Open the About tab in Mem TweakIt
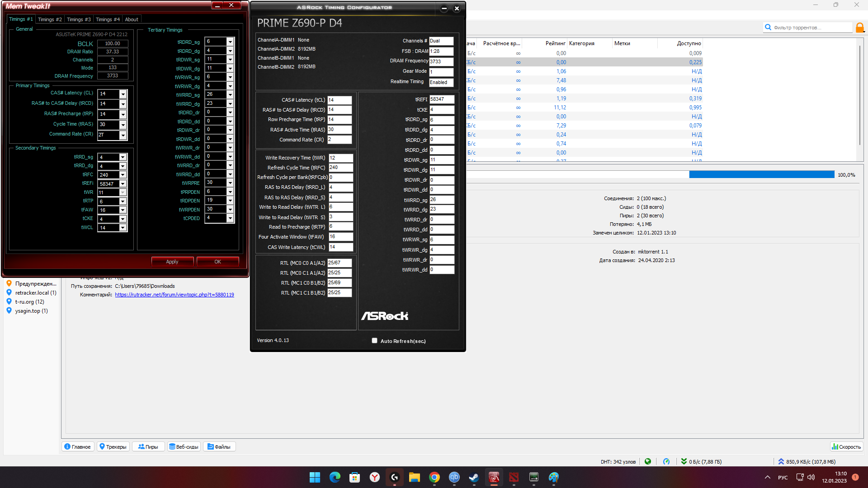The height and width of the screenshot is (488, 868). [x=132, y=19]
